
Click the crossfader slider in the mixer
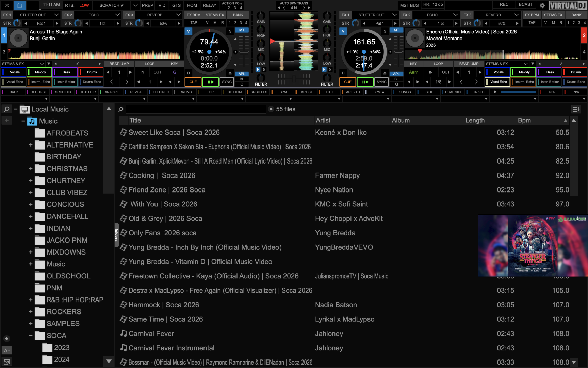pos(294,78)
